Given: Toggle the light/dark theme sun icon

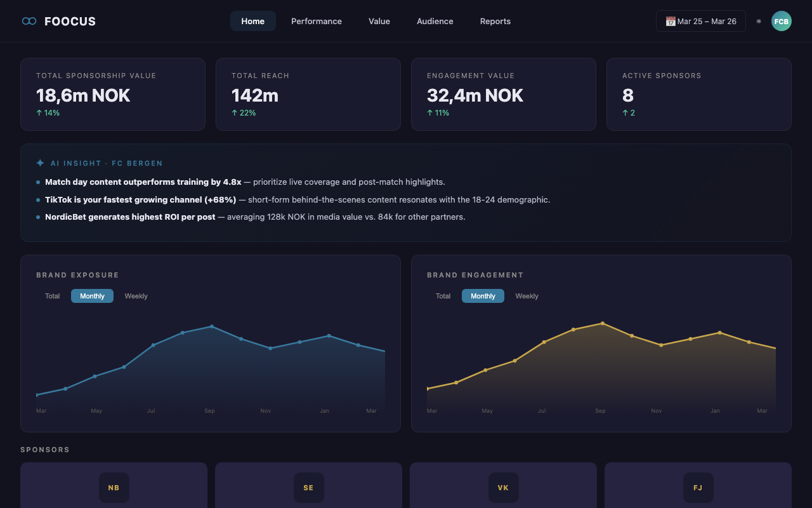Looking at the screenshot, I should click(x=759, y=21).
